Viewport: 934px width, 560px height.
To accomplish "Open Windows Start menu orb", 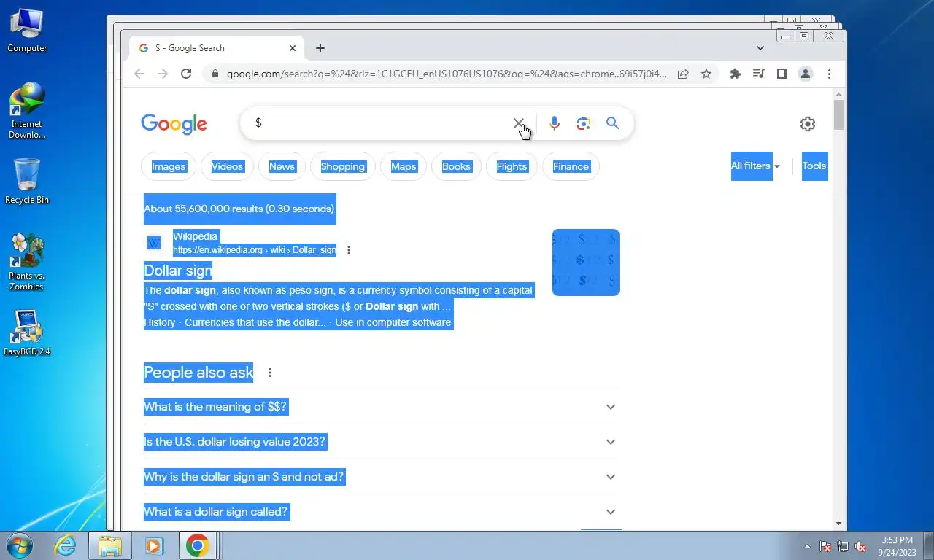I will click(20, 545).
